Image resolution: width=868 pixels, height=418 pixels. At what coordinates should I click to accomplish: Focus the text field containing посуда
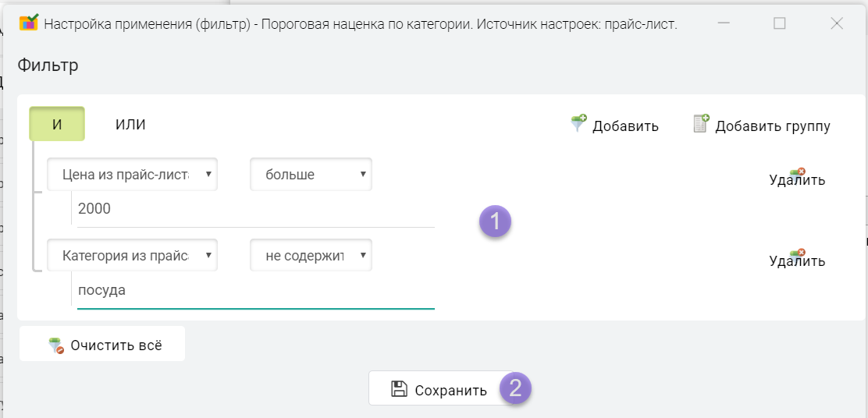pyautogui.click(x=254, y=290)
